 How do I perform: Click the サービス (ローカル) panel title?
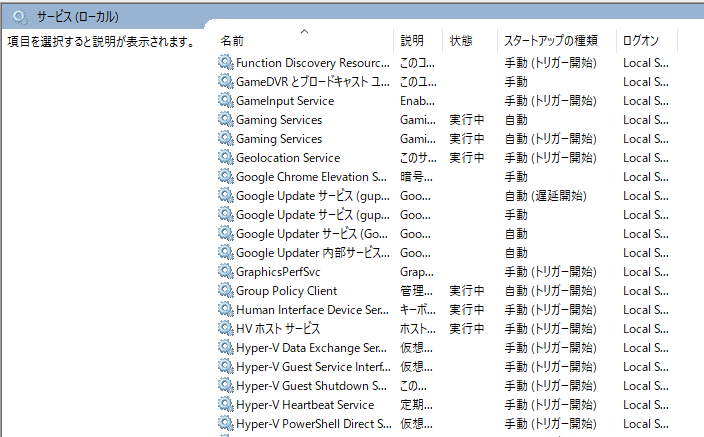[78, 17]
